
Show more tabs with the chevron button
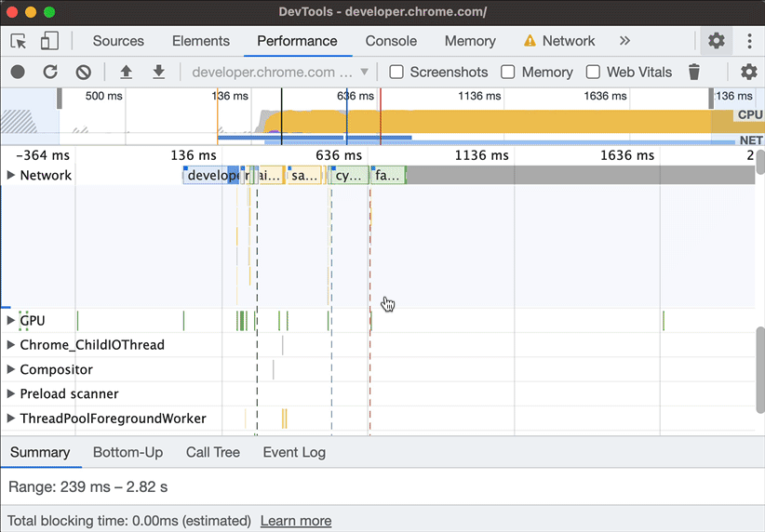(624, 41)
